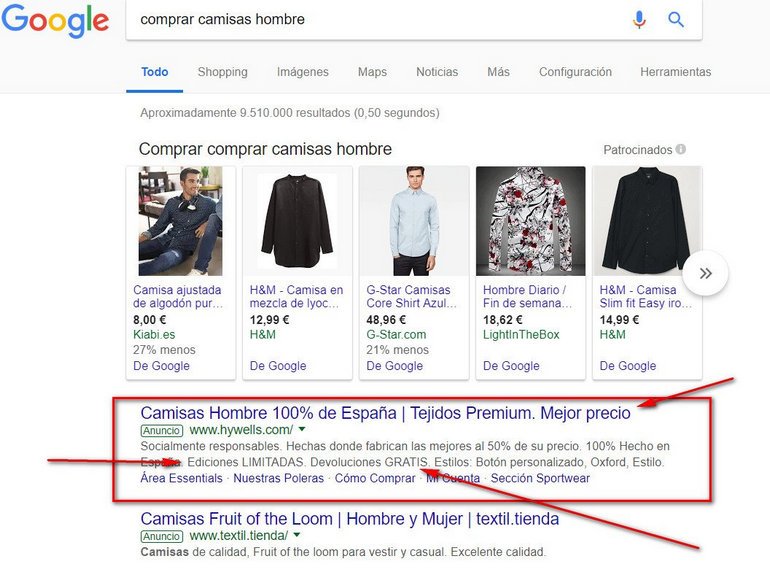
Task: Open the Maps tab
Action: (x=372, y=72)
